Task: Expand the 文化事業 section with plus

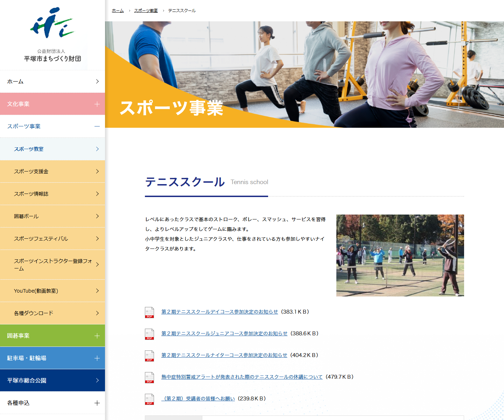Action: coord(97,104)
